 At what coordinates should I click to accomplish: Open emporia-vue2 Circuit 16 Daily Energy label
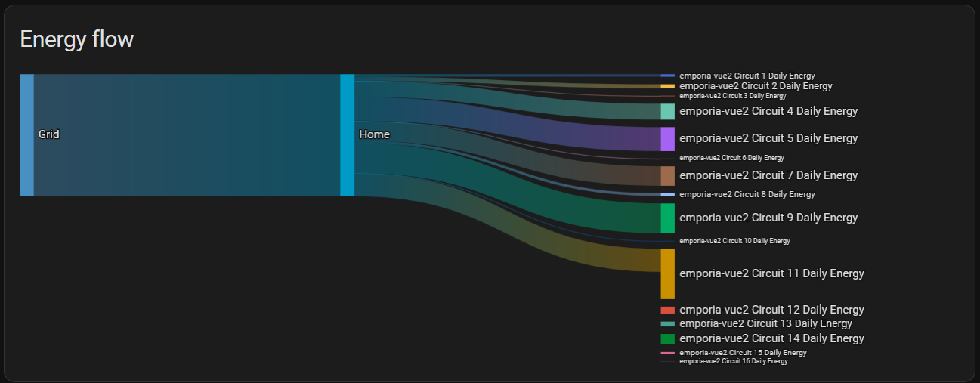coord(734,361)
